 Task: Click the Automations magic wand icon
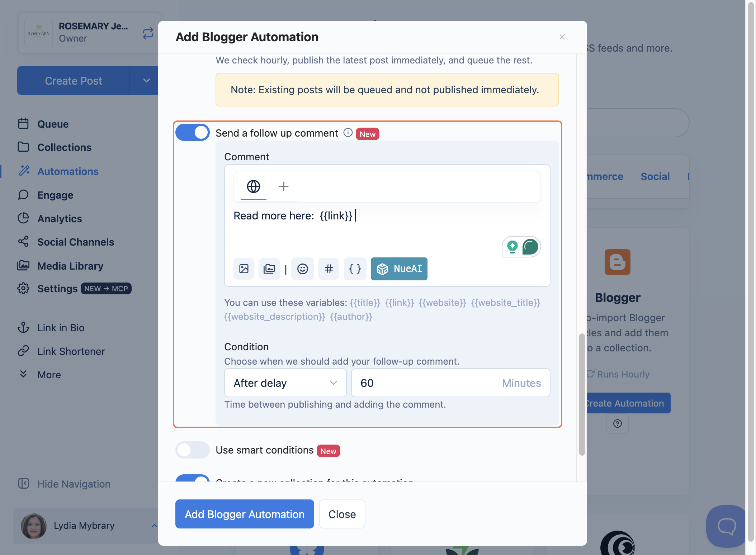click(24, 171)
